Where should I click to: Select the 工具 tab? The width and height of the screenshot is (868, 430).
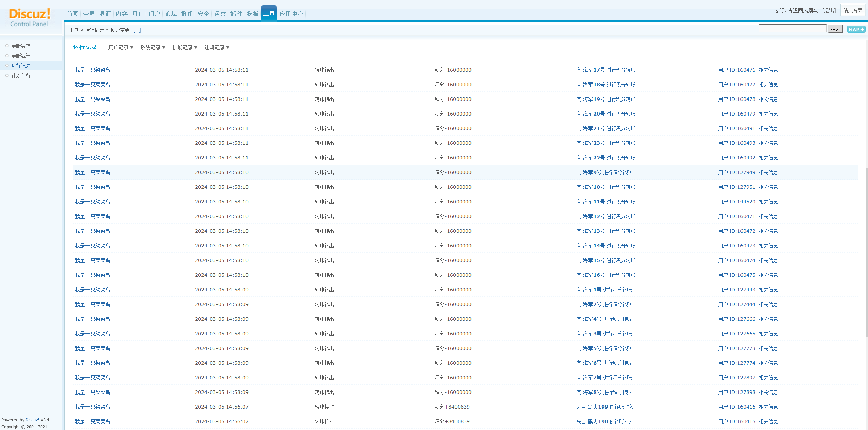(x=269, y=14)
